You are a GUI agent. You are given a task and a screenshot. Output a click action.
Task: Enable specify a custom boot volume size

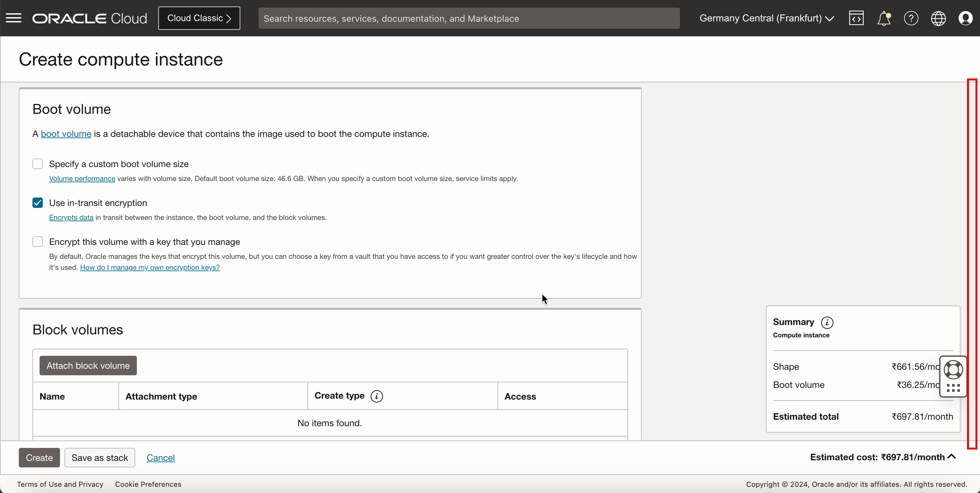click(x=38, y=164)
